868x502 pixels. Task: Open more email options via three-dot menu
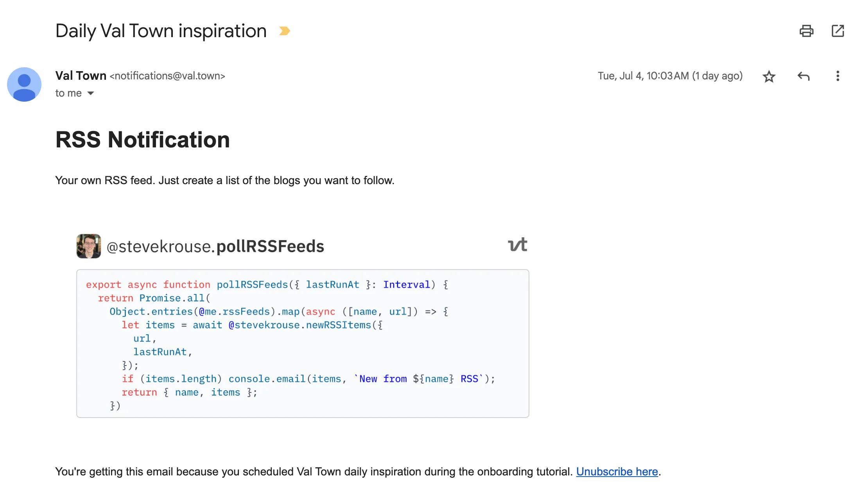coord(837,76)
